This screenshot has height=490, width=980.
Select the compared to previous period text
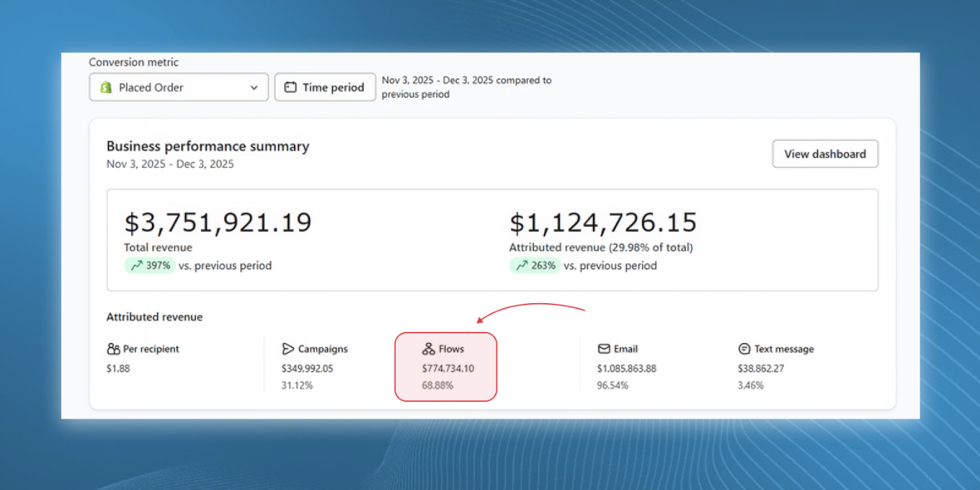click(466, 87)
